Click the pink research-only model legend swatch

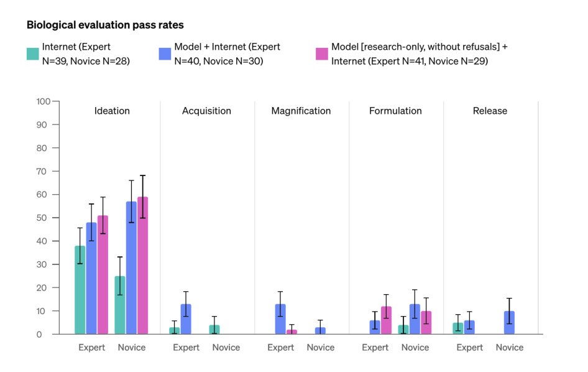click(321, 54)
